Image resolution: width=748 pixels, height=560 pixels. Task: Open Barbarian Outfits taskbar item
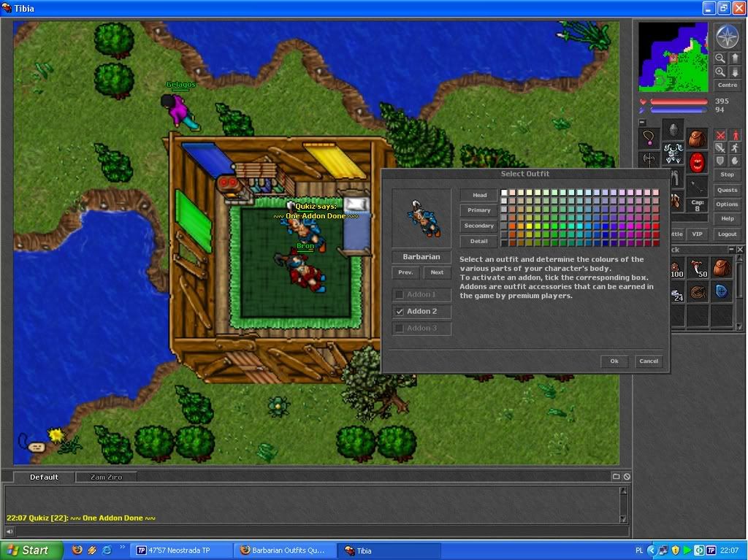pos(283,550)
